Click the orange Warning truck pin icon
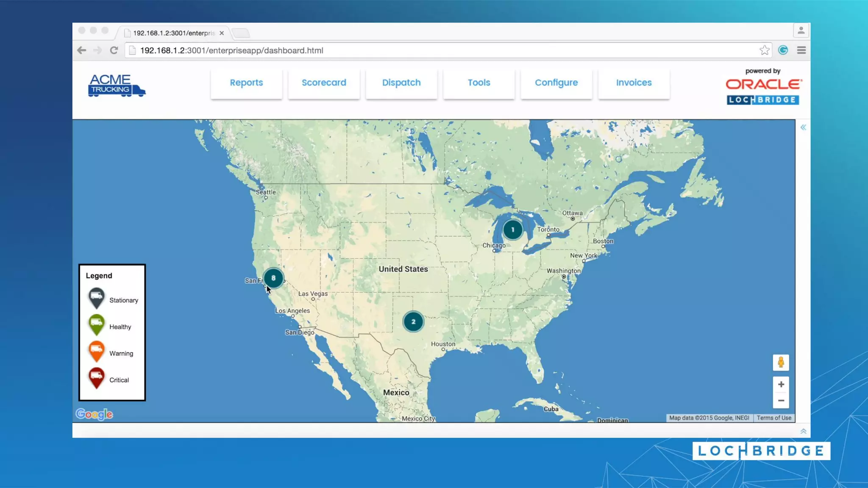The height and width of the screenshot is (488, 868). coord(97,351)
